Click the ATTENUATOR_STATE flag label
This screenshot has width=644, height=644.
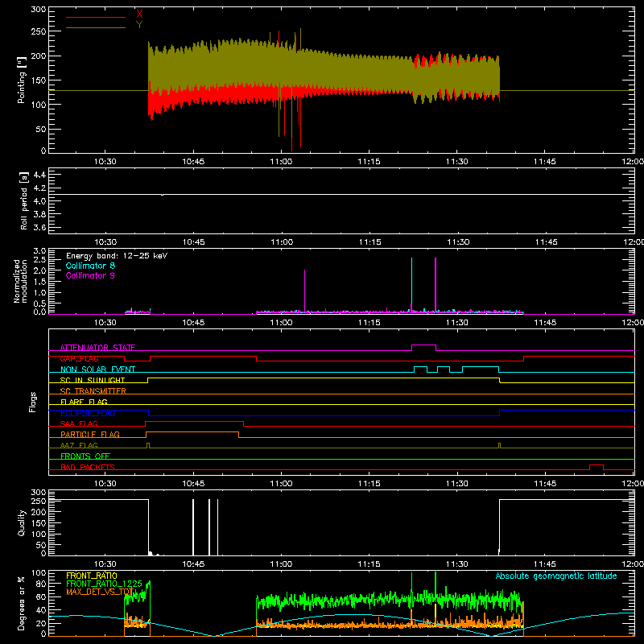click(97, 348)
